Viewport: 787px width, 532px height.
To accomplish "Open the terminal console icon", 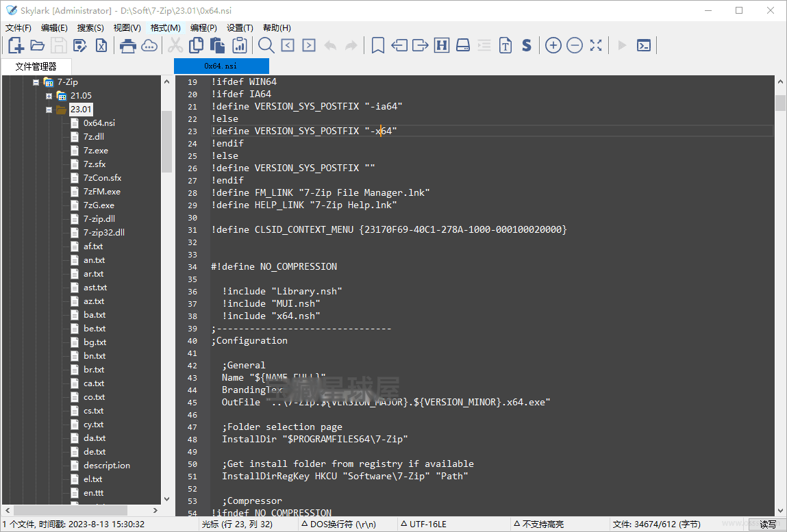I will click(x=643, y=46).
